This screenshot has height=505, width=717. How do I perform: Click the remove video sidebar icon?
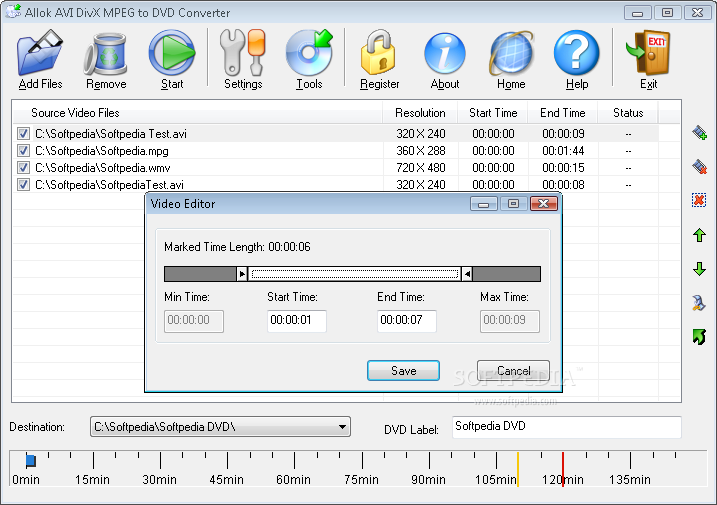(699, 167)
